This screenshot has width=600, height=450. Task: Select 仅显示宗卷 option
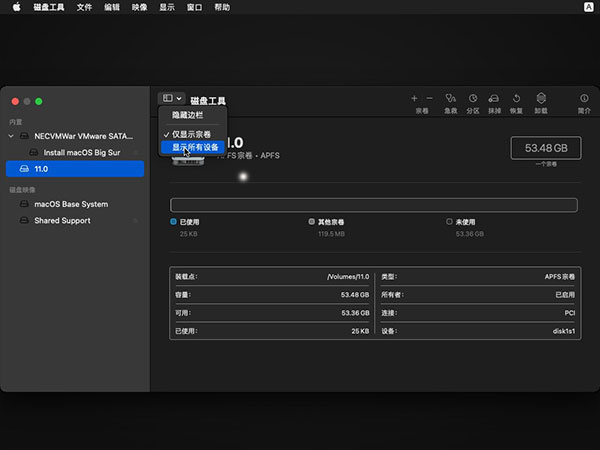tap(192, 134)
